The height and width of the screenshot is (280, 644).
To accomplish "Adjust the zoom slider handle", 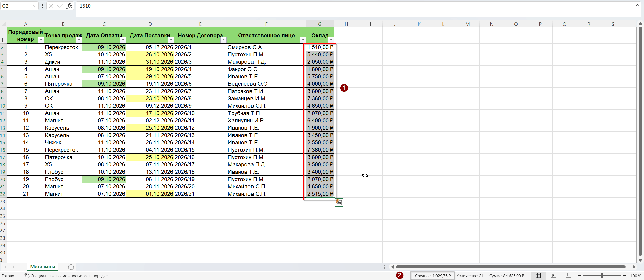I will [602, 276].
